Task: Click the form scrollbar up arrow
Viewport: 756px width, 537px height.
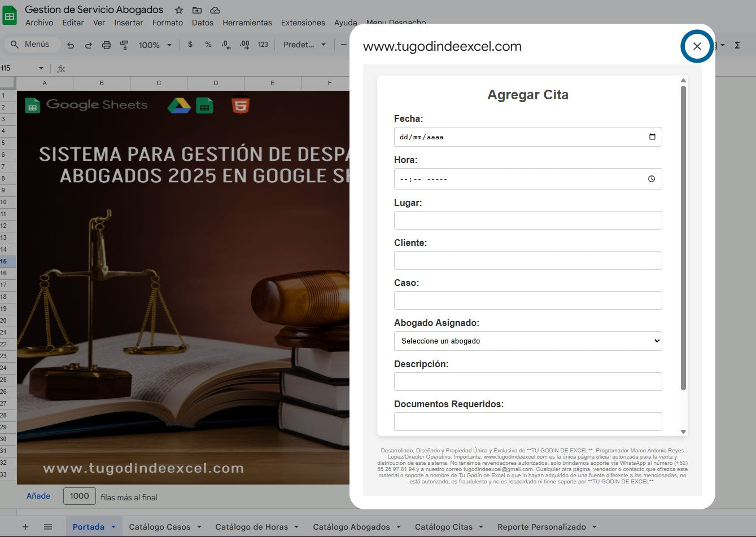Action: click(x=683, y=80)
